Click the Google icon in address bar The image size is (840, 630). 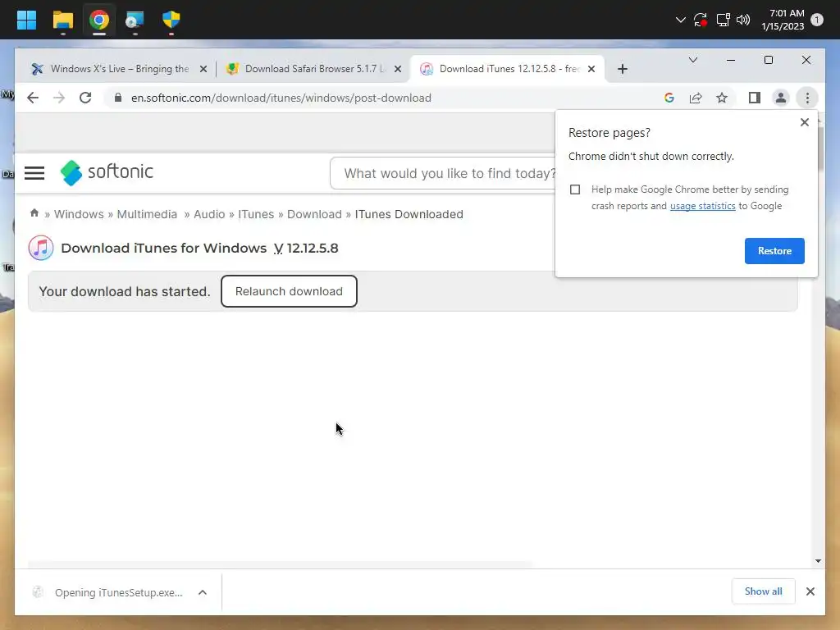(x=669, y=98)
